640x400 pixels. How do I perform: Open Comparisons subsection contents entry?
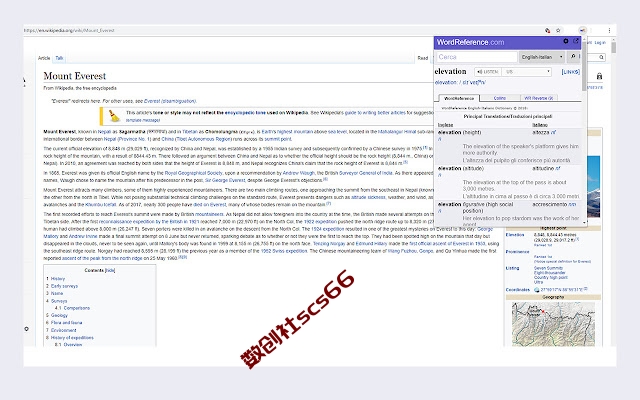pyautogui.click(x=77, y=308)
